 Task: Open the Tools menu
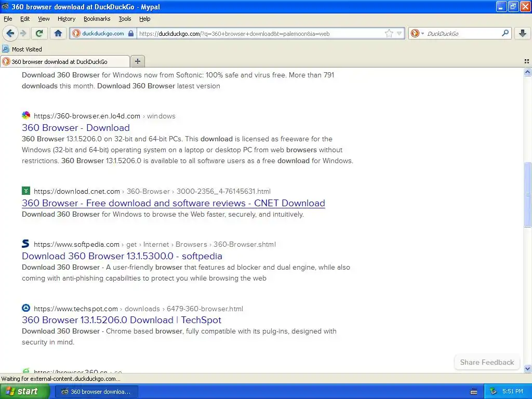(x=125, y=19)
